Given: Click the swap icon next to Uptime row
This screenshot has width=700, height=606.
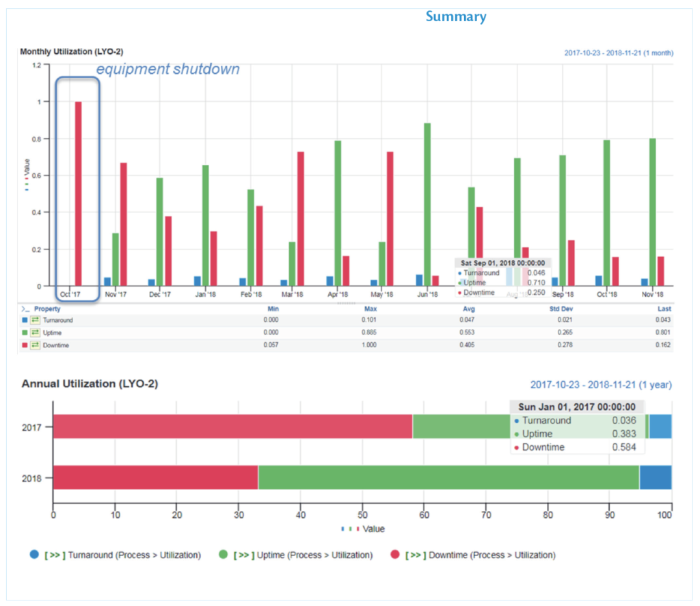Looking at the screenshot, I should pyautogui.click(x=36, y=333).
